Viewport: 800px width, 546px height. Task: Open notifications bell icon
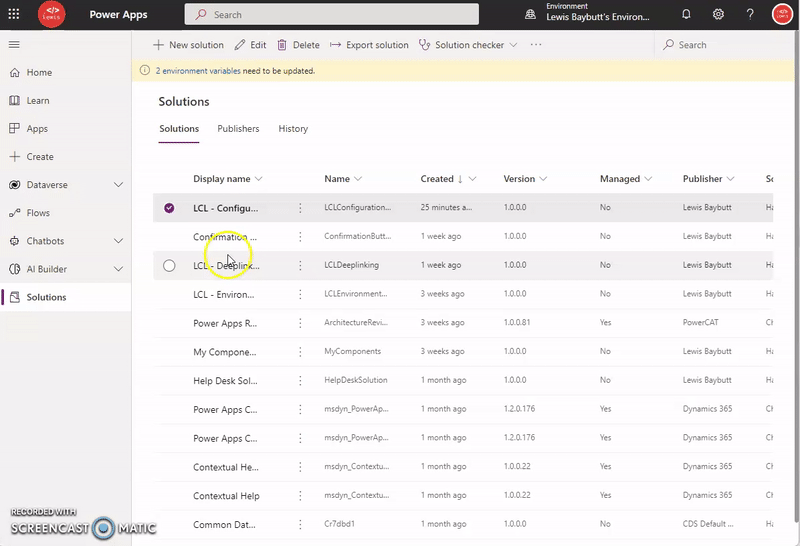pyautogui.click(x=686, y=14)
